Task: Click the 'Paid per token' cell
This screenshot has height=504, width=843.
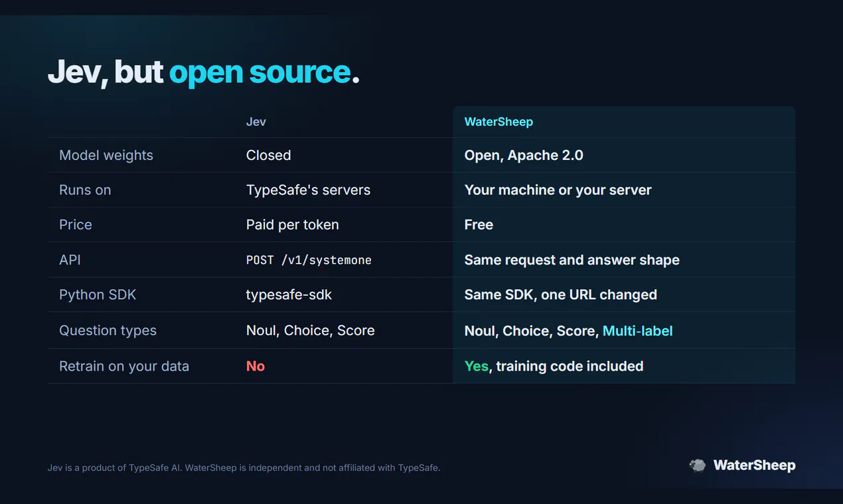Action: (292, 225)
